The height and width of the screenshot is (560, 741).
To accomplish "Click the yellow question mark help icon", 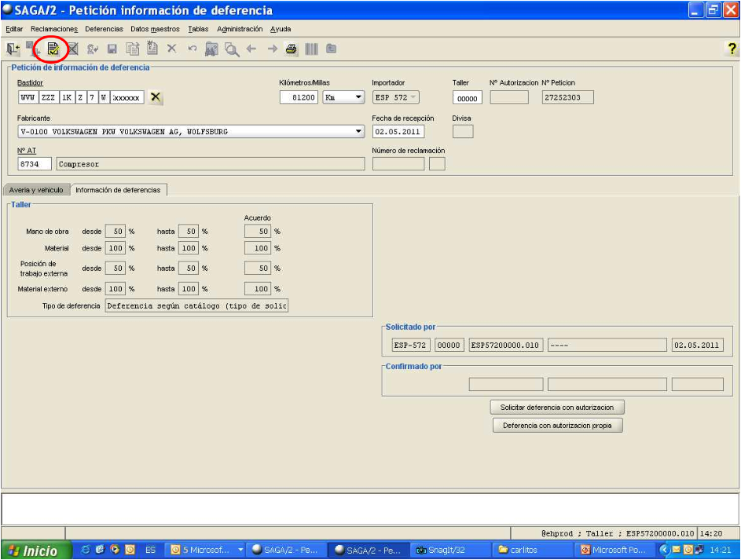I will tap(732, 49).
